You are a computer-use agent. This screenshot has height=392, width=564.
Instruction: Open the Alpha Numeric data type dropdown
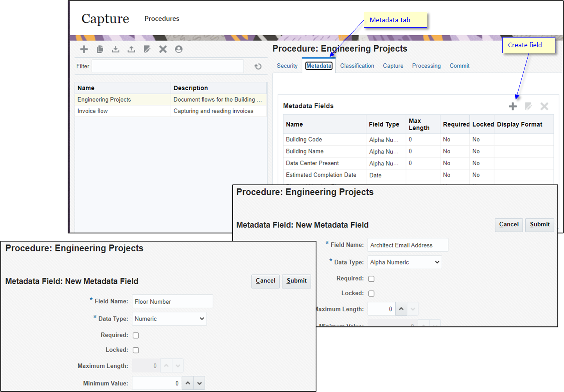(x=404, y=262)
